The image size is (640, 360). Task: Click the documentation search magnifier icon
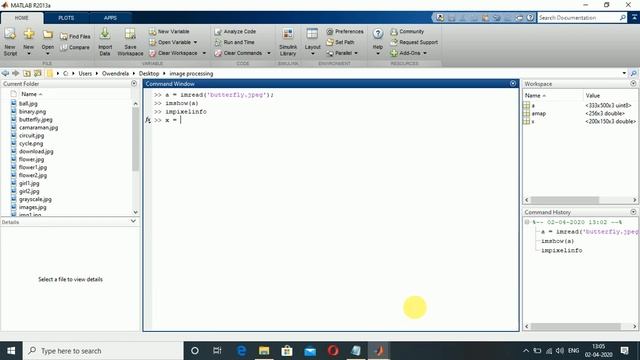pos(622,18)
